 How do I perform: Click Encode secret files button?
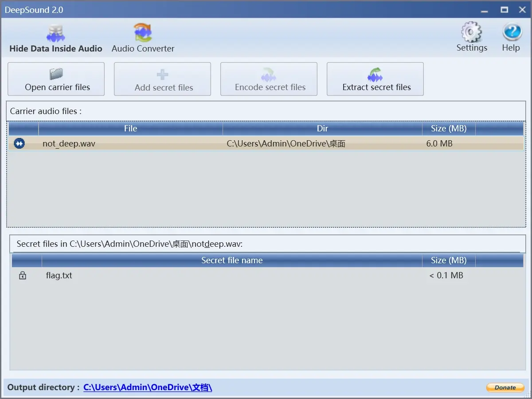click(269, 79)
